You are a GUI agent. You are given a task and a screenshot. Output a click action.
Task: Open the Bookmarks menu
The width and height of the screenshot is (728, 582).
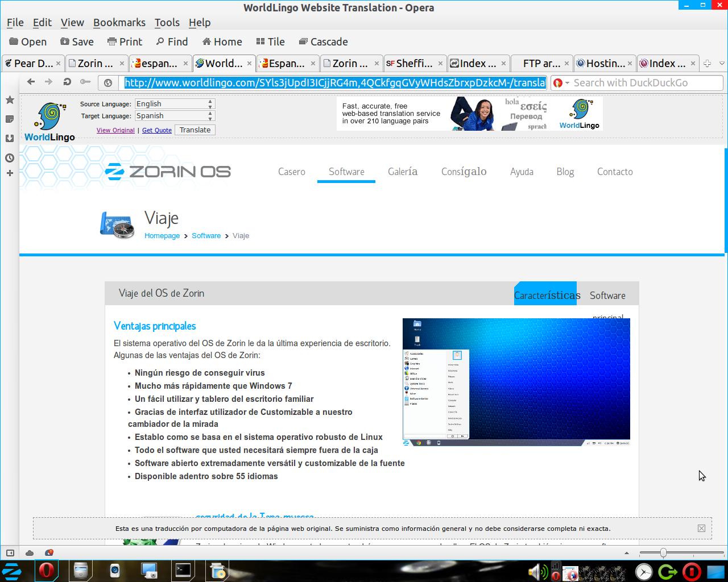tap(119, 23)
